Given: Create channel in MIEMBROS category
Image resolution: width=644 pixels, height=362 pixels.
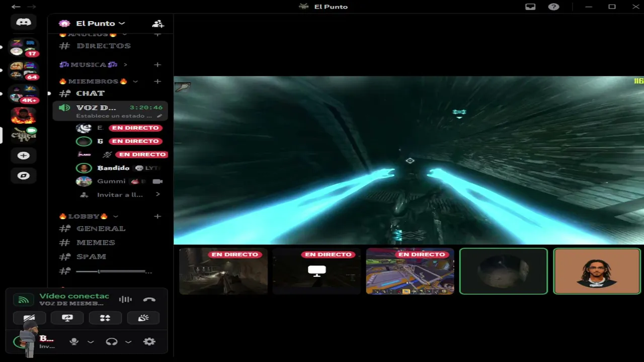Looking at the screenshot, I should click(157, 81).
